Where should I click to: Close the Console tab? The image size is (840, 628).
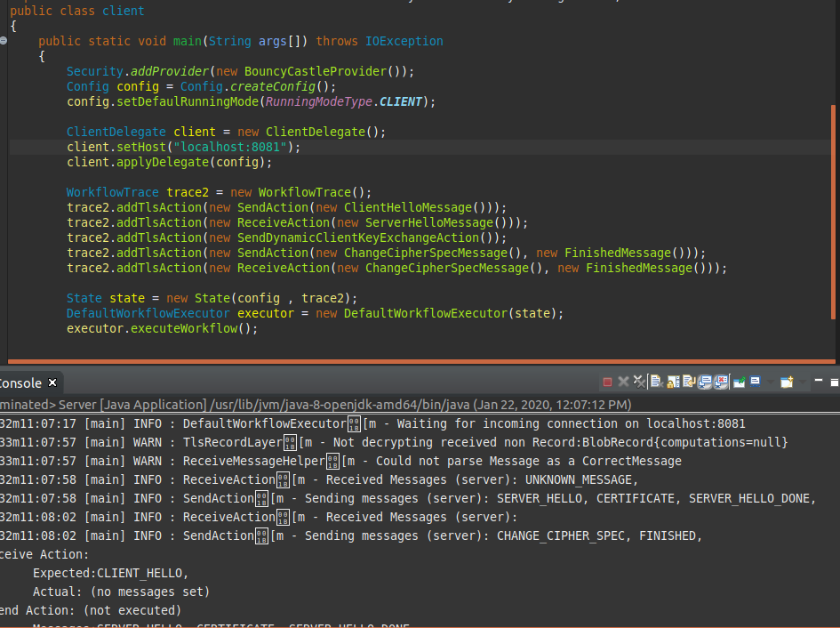pyautogui.click(x=52, y=382)
